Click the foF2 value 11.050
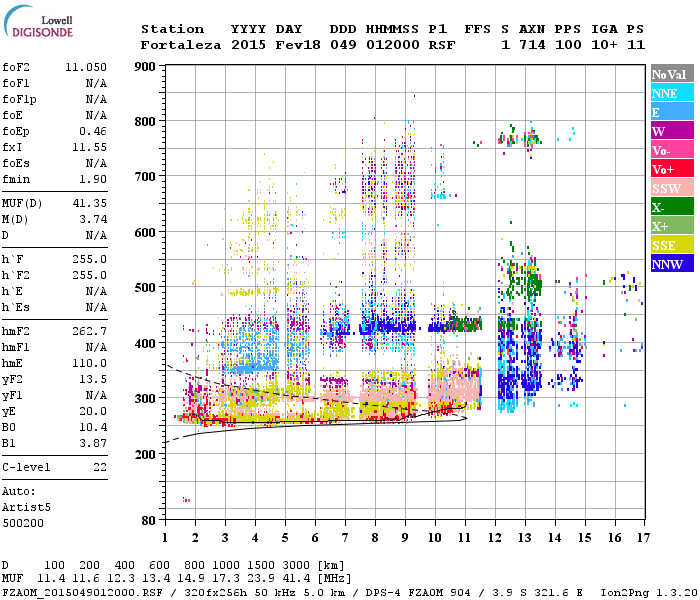The image size is (700, 600). coord(86,65)
